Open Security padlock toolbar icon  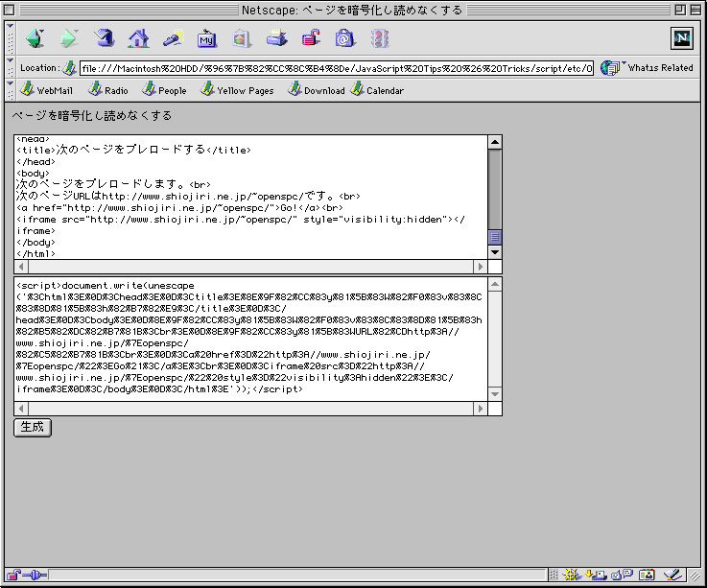[x=311, y=38]
